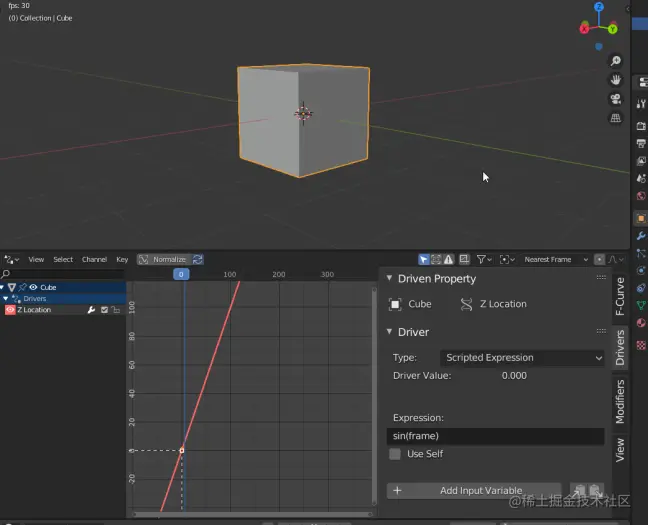Open the View Layer properties icon
This screenshot has height=525, width=648.
(641, 161)
